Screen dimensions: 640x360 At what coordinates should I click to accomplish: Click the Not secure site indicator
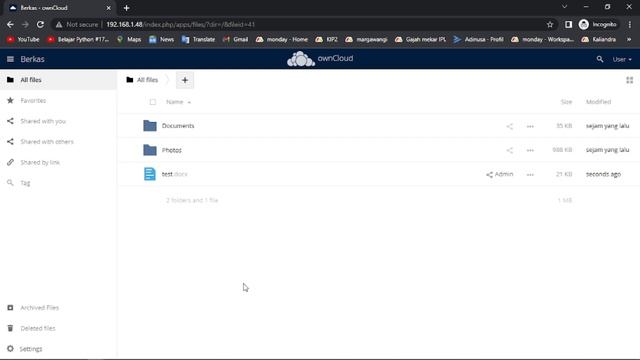(x=77, y=24)
